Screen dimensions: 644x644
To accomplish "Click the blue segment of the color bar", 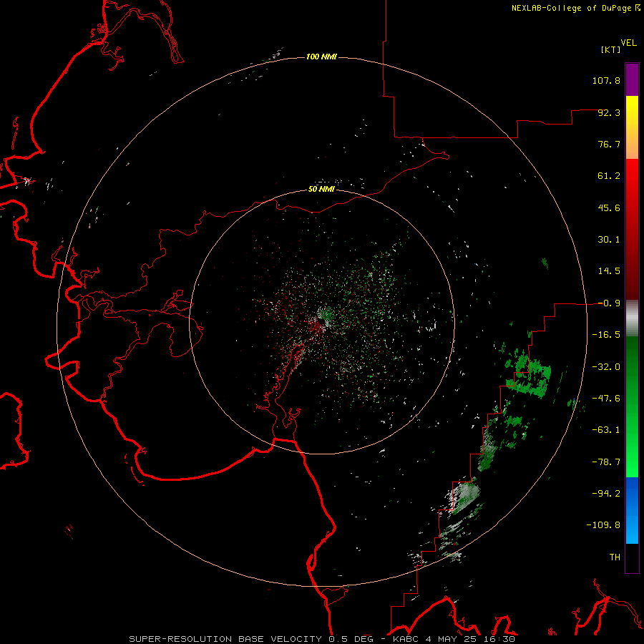I will 632,510.
